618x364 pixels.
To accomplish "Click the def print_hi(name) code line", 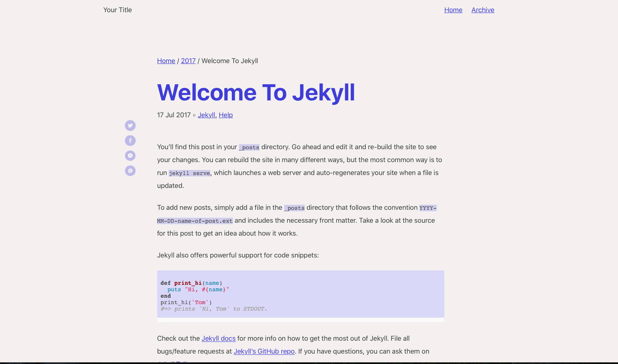I will (191, 283).
